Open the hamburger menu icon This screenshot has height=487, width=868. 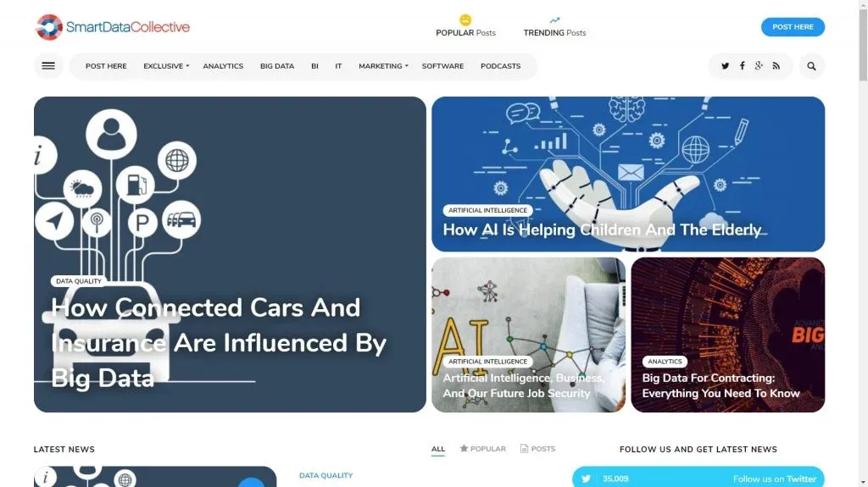48,66
